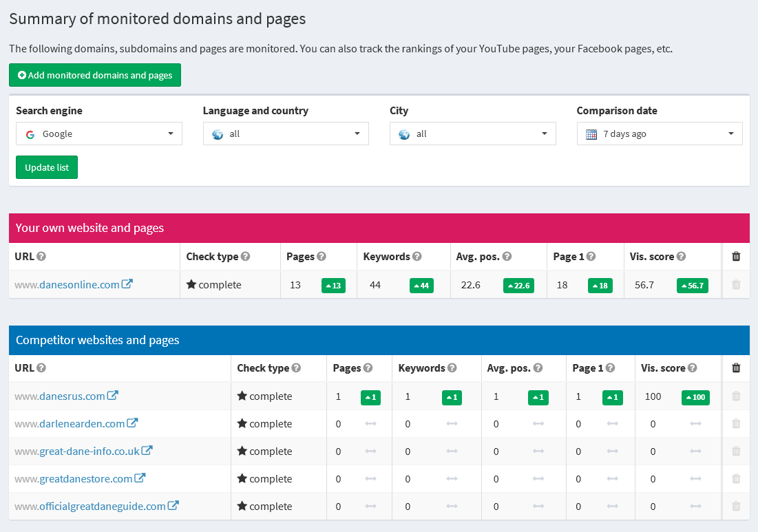Click the Google logo in Search engine selector

click(30, 134)
